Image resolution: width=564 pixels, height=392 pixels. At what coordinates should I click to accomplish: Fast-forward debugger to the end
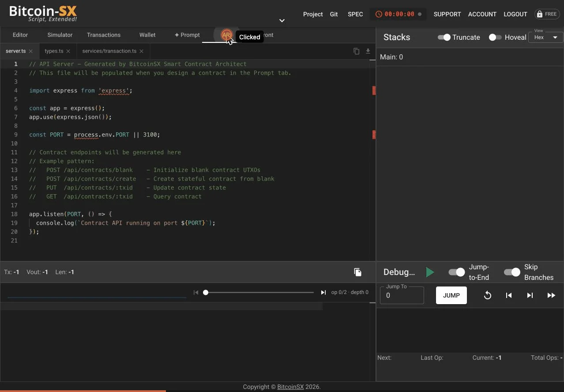[x=551, y=295]
